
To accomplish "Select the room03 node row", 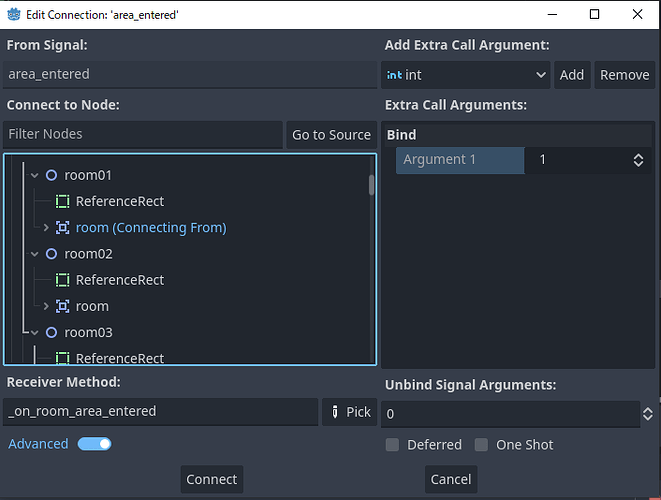I will point(190,333).
